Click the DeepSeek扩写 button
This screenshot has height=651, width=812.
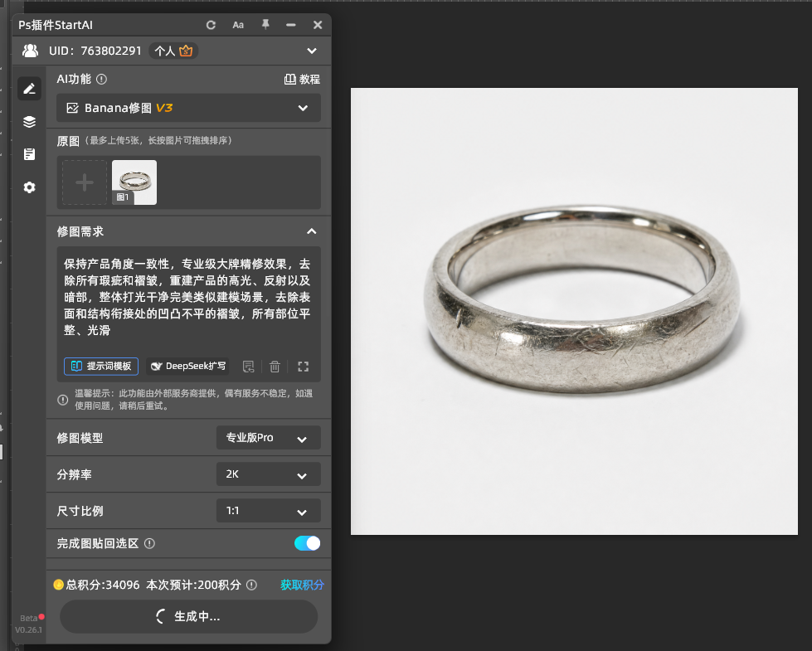click(x=187, y=367)
